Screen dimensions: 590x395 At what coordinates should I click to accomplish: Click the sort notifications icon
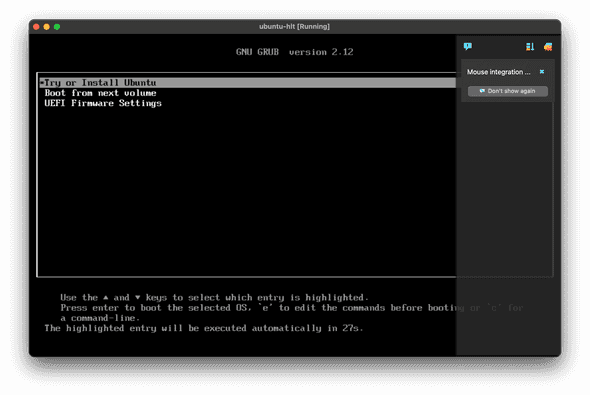point(530,47)
